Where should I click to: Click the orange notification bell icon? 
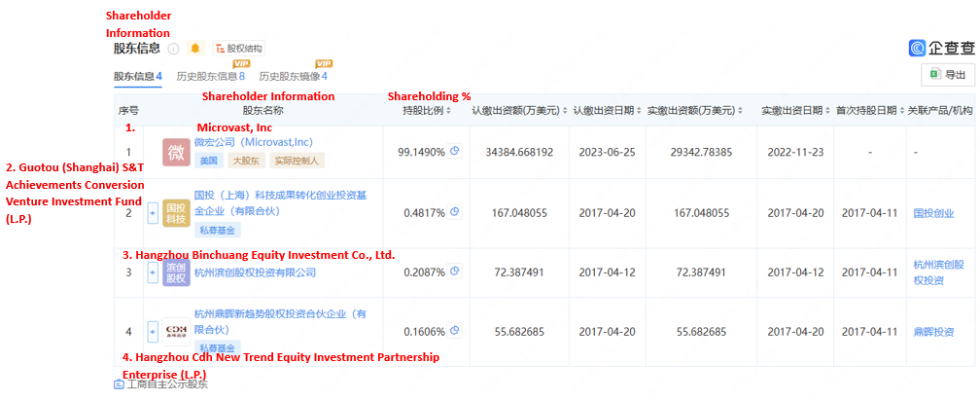point(195,48)
